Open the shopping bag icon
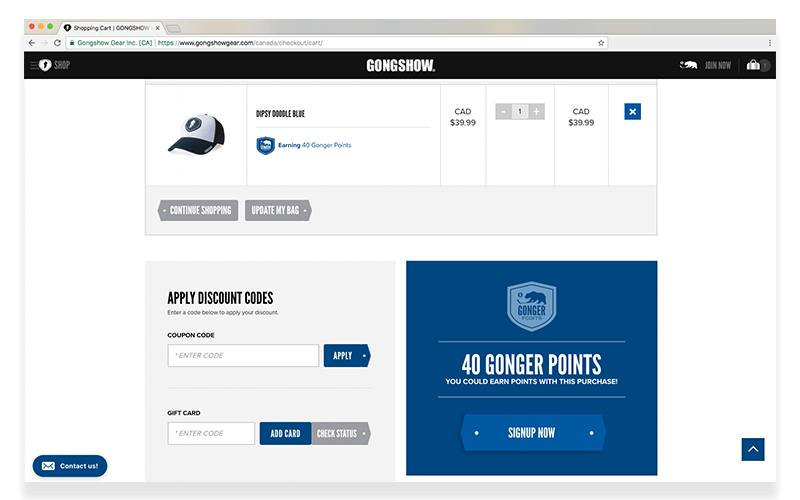The height and width of the screenshot is (500, 800). pos(753,65)
